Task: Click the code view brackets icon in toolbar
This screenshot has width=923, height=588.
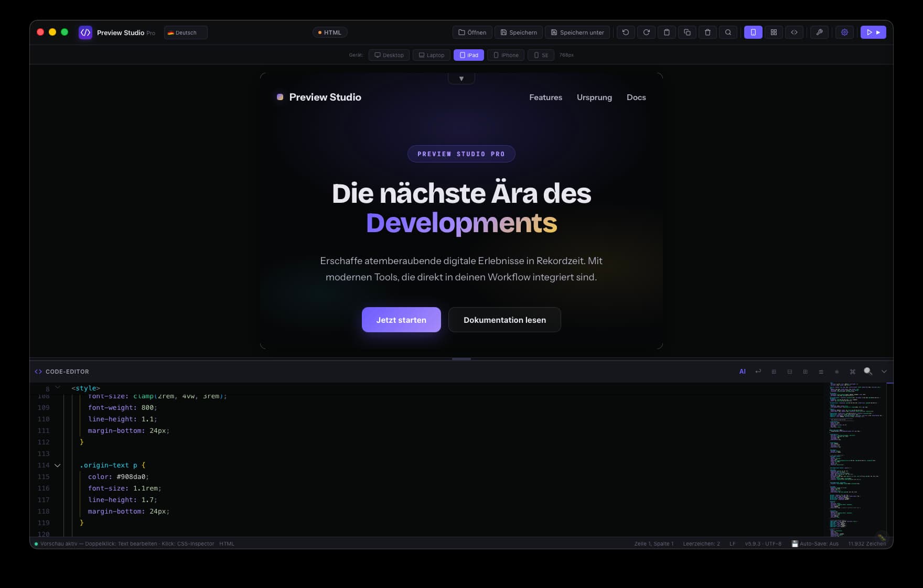Action: (794, 32)
